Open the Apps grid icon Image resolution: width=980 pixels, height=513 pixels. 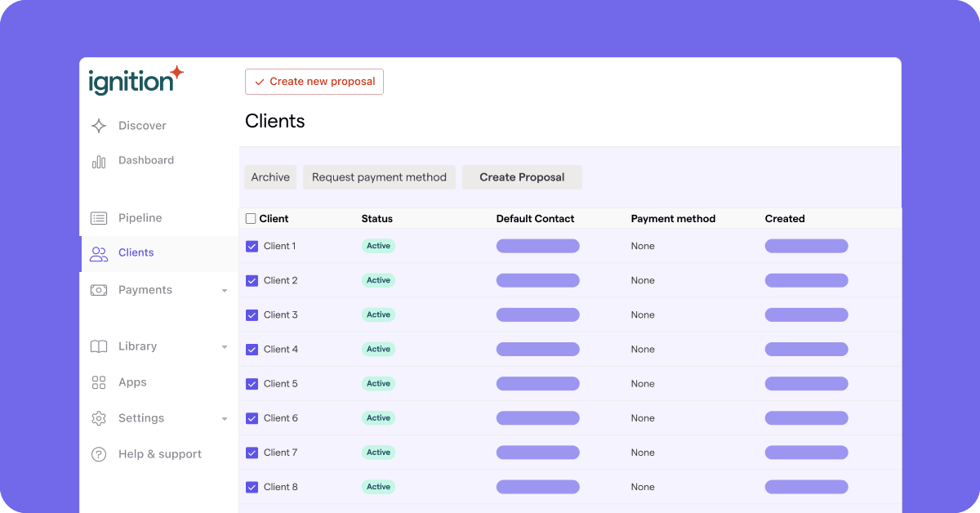tap(98, 381)
